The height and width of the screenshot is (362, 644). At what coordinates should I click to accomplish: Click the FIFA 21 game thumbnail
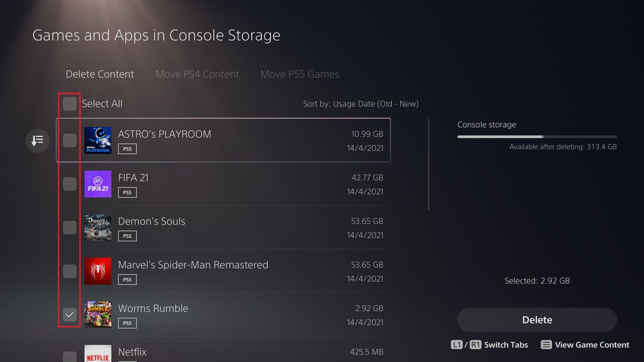98,184
